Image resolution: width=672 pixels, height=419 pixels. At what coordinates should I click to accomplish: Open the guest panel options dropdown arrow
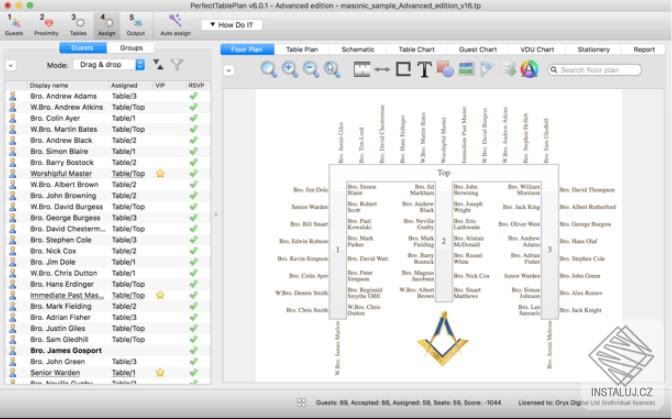[x=11, y=66]
